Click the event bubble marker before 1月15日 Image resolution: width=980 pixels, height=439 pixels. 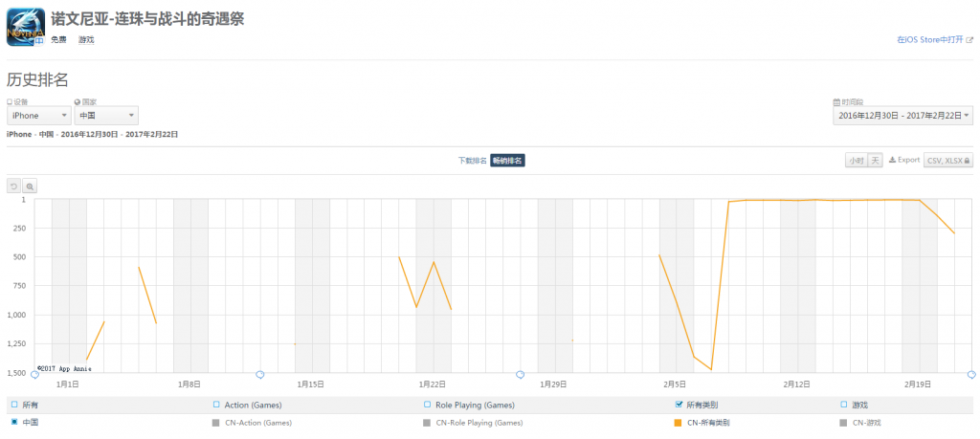260,375
